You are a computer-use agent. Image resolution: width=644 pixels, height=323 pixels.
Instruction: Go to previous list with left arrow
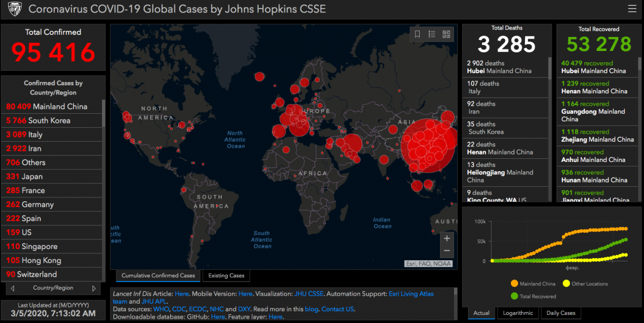(x=13, y=288)
